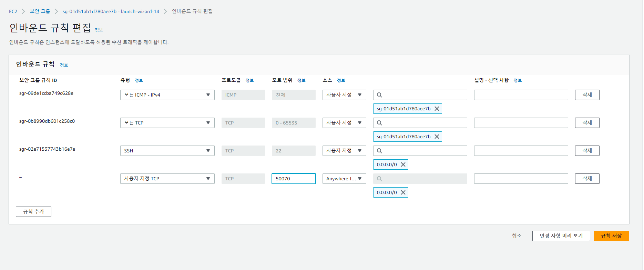Image resolution: width=644 pixels, height=270 pixels.
Task: Delete the 모든 TCP rule with 삭제 button
Action: (587, 123)
